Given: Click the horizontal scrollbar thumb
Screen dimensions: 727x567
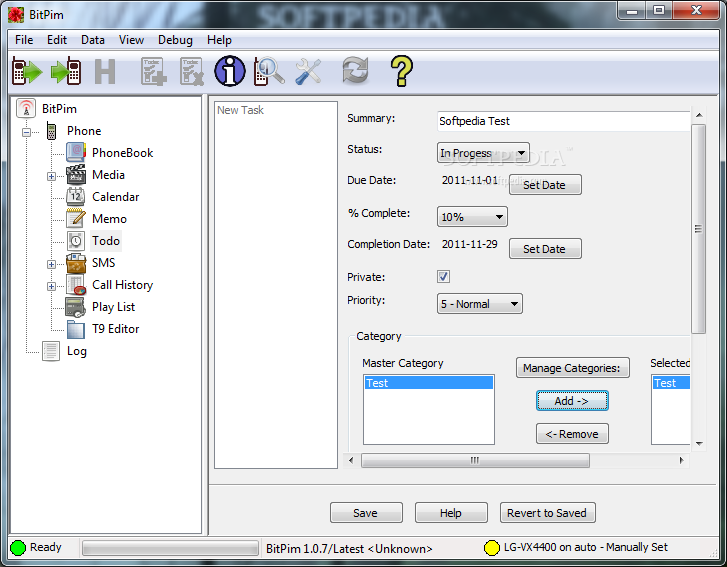Looking at the screenshot, I should pos(475,460).
